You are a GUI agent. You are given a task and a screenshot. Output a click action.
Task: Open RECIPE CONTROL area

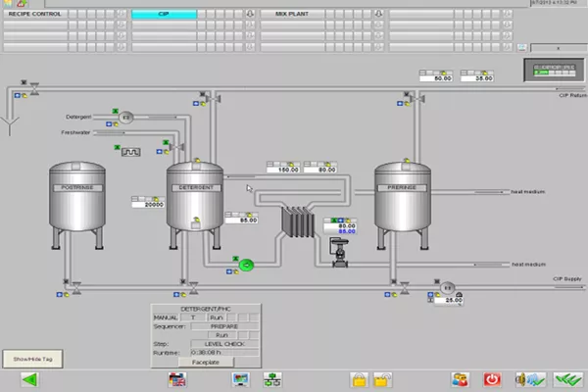(35, 15)
